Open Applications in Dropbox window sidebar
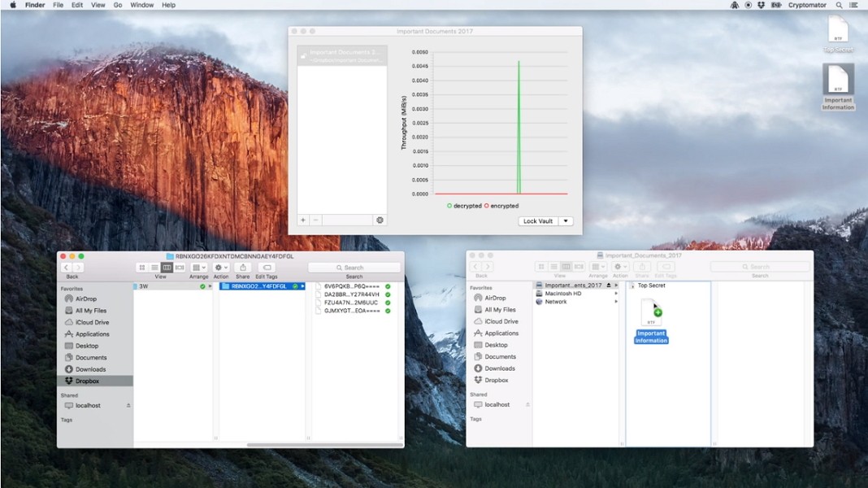 tap(92, 334)
